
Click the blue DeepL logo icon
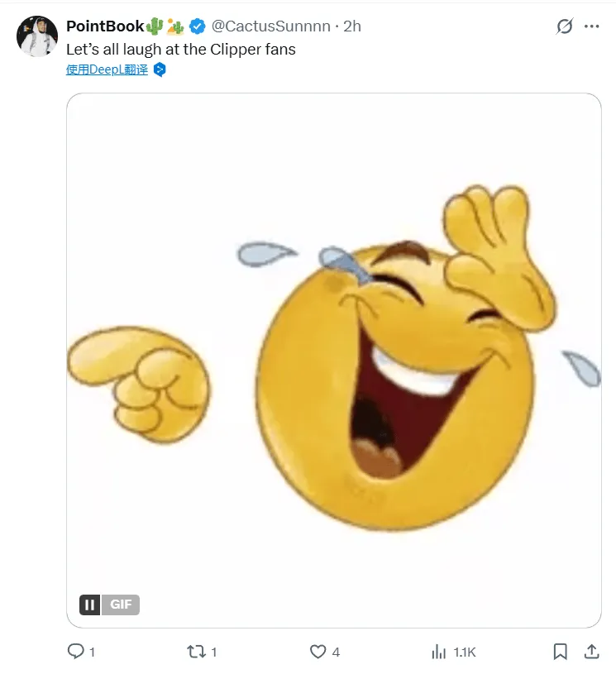[160, 69]
